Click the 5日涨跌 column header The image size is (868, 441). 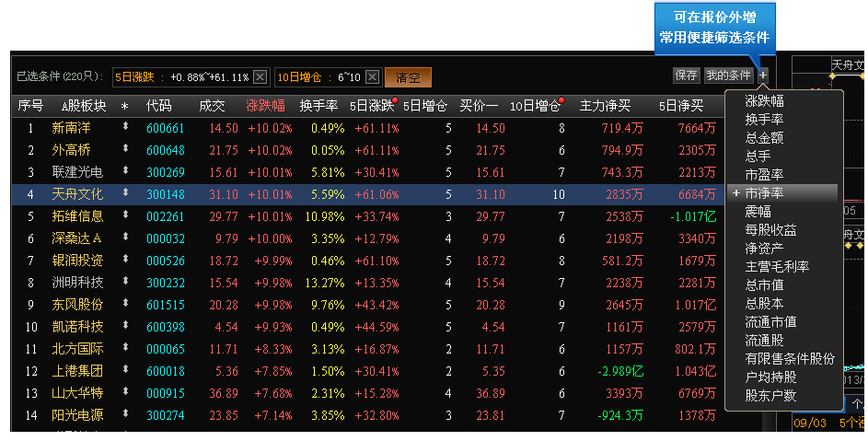(372, 105)
